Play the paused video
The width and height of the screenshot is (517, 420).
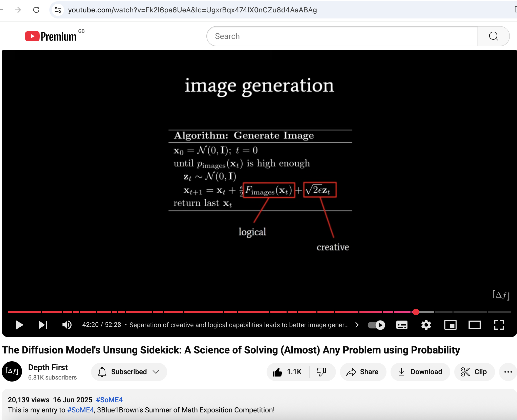(x=19, y=325)
